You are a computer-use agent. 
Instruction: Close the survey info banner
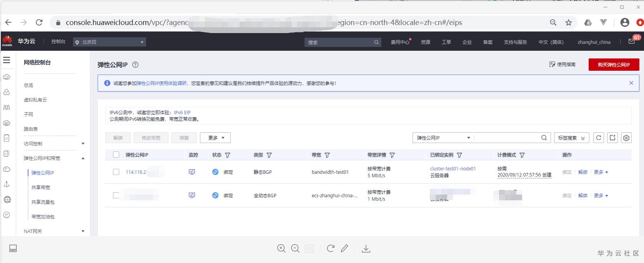point(631,83)
